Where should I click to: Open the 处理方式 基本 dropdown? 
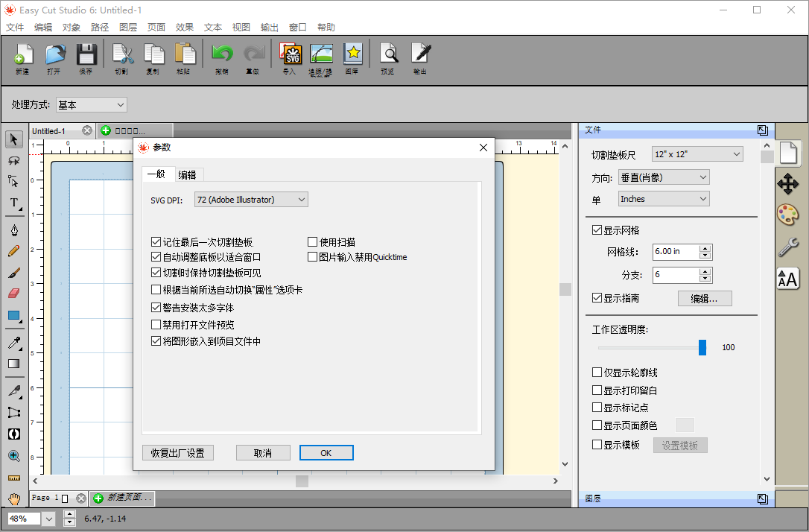(x=91, y=105)
